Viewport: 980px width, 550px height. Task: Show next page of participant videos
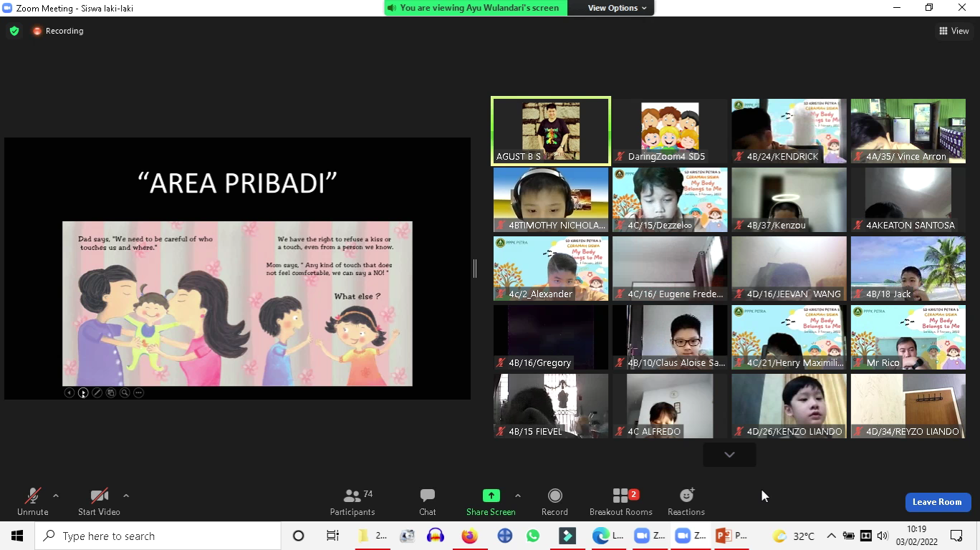pos(729,455)
